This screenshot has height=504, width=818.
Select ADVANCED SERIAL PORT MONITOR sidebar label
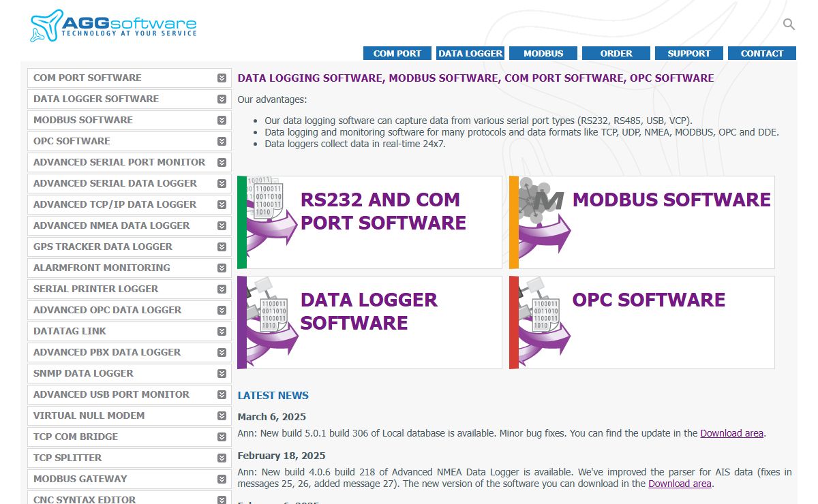pos(119,162)
